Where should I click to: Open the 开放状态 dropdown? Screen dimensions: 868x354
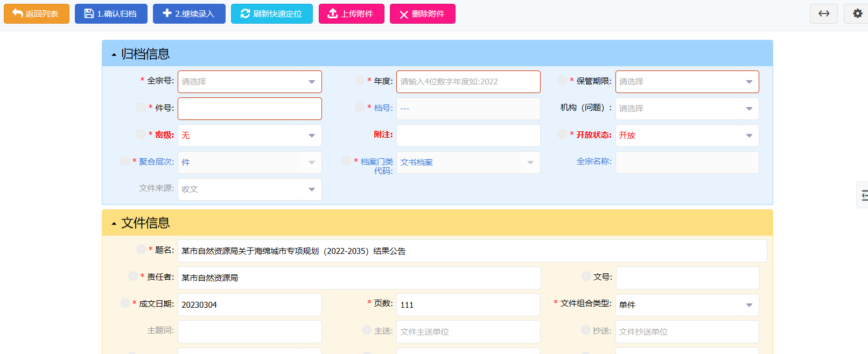pyautogui.click(x=687, y=136)
